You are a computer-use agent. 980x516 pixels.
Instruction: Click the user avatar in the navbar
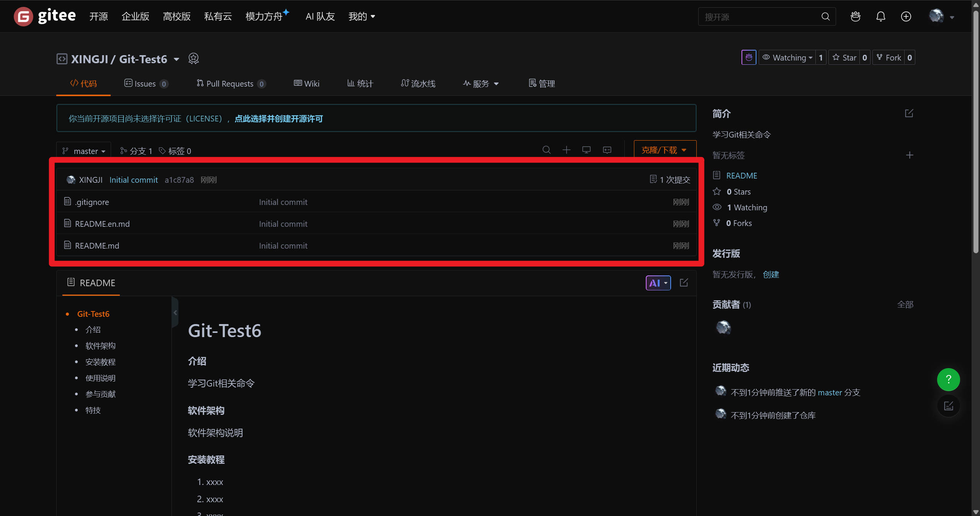(936, 16)
